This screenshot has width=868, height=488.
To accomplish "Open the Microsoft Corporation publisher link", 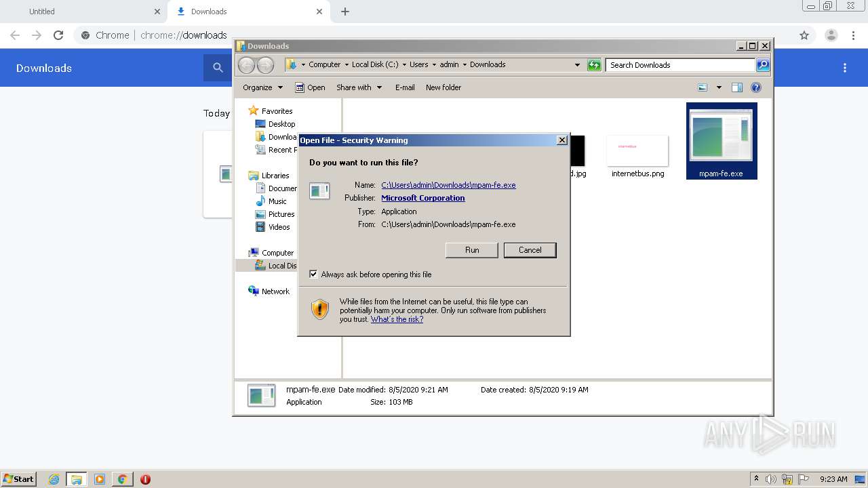I will coord(423,198).
